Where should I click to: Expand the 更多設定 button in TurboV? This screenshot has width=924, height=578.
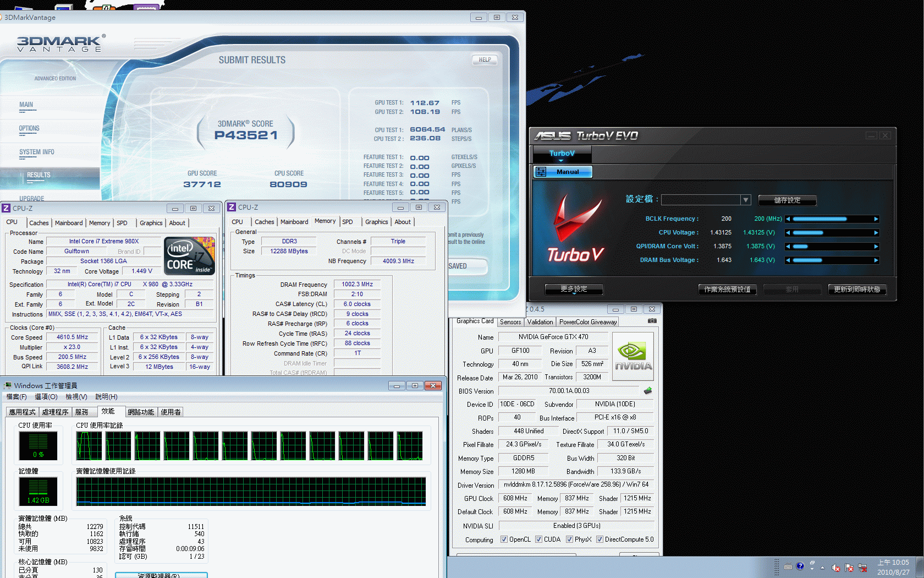[x=574, y=289]
